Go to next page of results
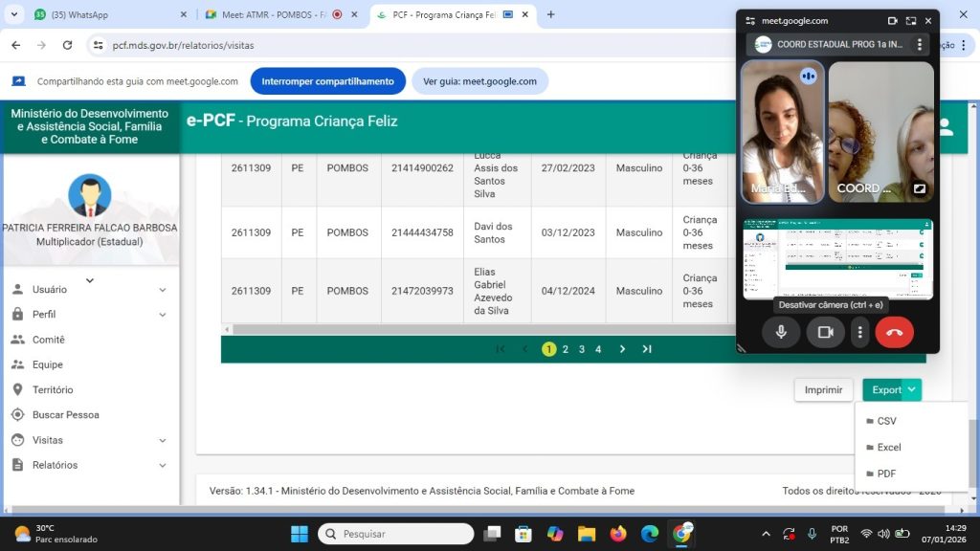 click(622, 349)
